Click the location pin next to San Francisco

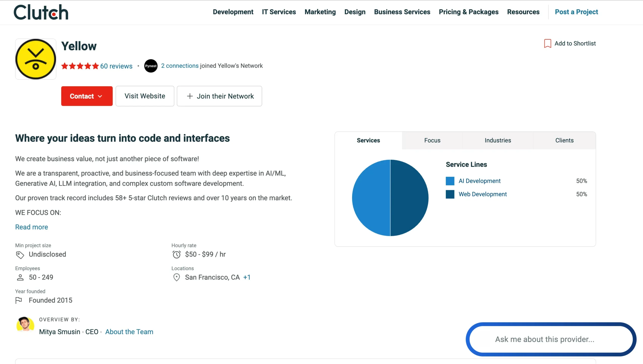point(176,277)
